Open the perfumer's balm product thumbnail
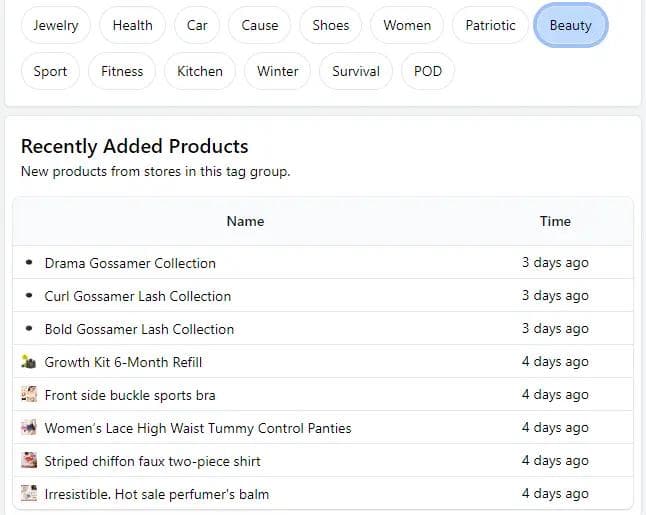 (x=29, y=494)
